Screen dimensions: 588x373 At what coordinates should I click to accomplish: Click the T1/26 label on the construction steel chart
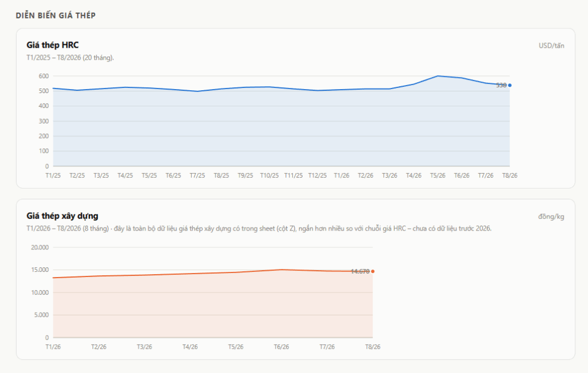(53, 347)
